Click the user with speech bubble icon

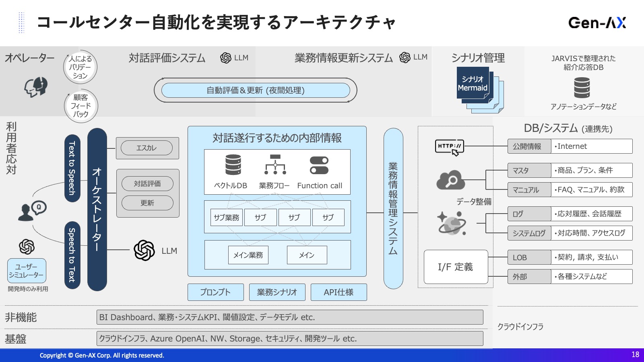[x=32, y=211]
